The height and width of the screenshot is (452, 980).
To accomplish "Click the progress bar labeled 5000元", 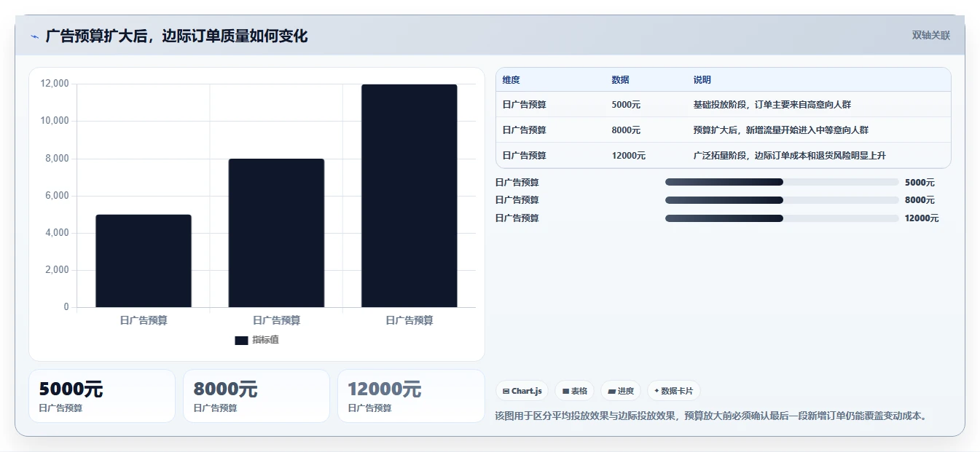I will 782,183.
